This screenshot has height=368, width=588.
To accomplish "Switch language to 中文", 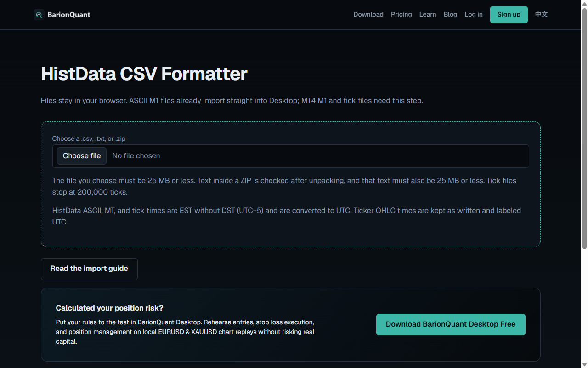I will click(542, 15).
